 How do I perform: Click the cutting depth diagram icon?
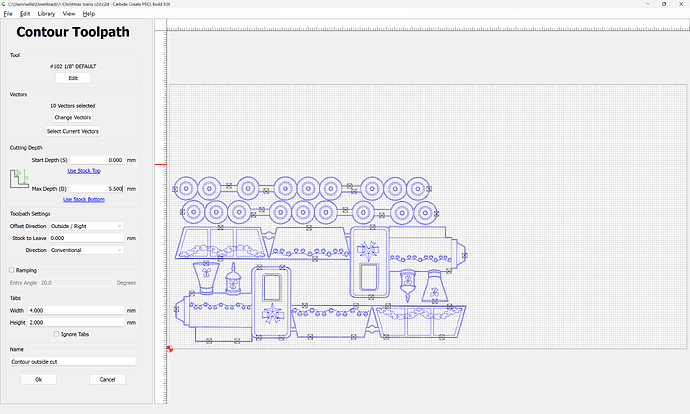20,180
